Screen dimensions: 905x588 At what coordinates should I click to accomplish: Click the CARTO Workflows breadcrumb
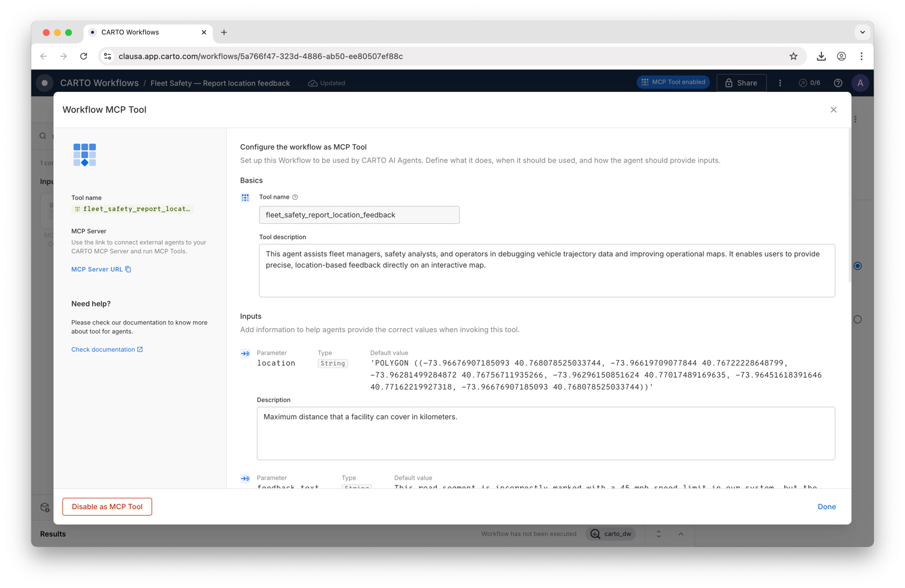point(99,83)
